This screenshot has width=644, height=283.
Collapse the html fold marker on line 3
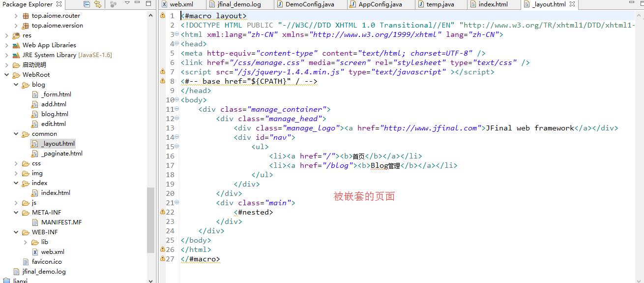pyautogui.click(x=177, y=34)
